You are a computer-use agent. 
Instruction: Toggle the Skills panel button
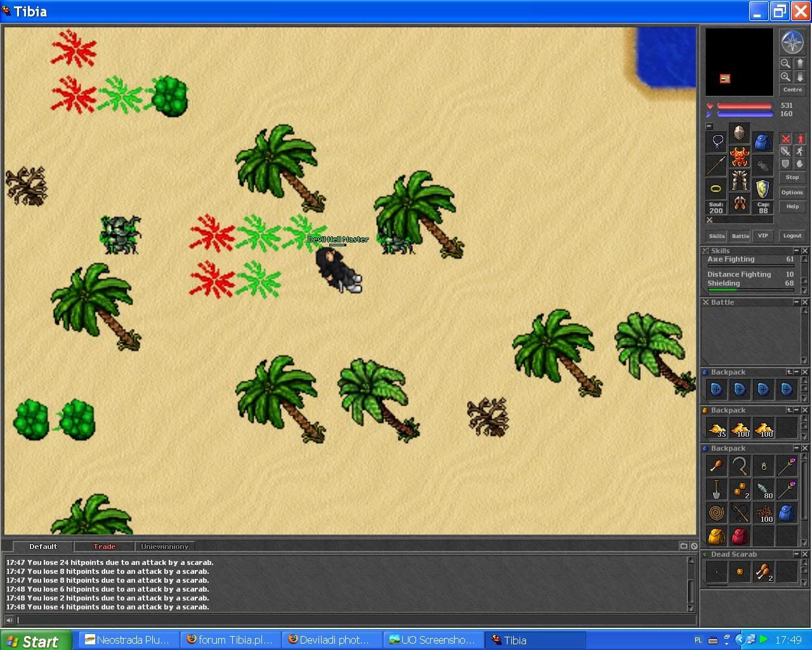[717, 235]
